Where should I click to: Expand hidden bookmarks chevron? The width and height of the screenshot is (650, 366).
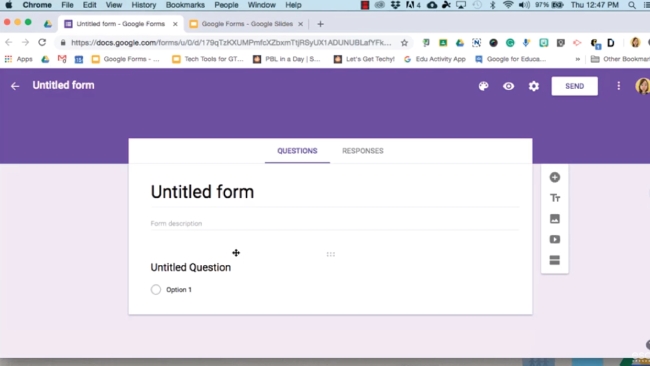(577, 59)
